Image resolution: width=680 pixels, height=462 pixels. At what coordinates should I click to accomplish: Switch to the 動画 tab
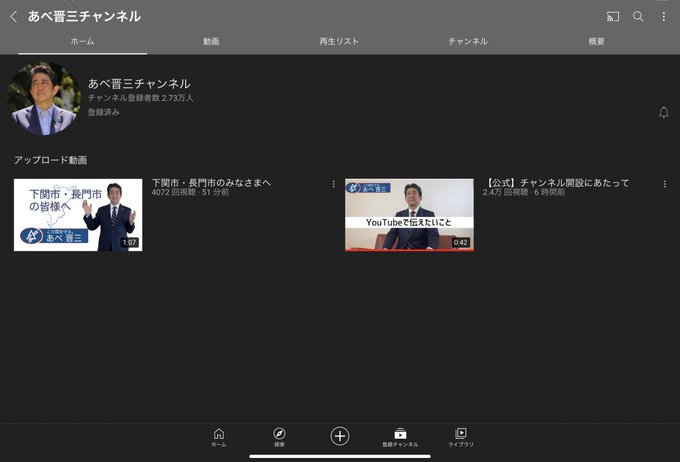(211, 41)
